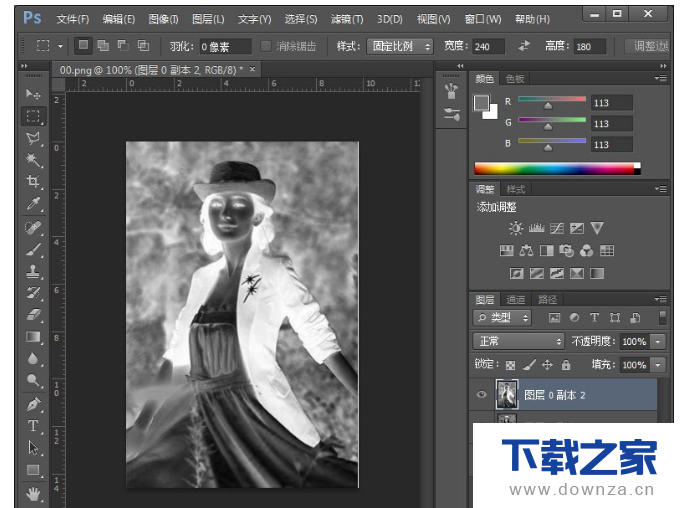Open the layer filter 类型 dropdown
The width and height of the screenshot is (683, 508).
coord(502,318)
